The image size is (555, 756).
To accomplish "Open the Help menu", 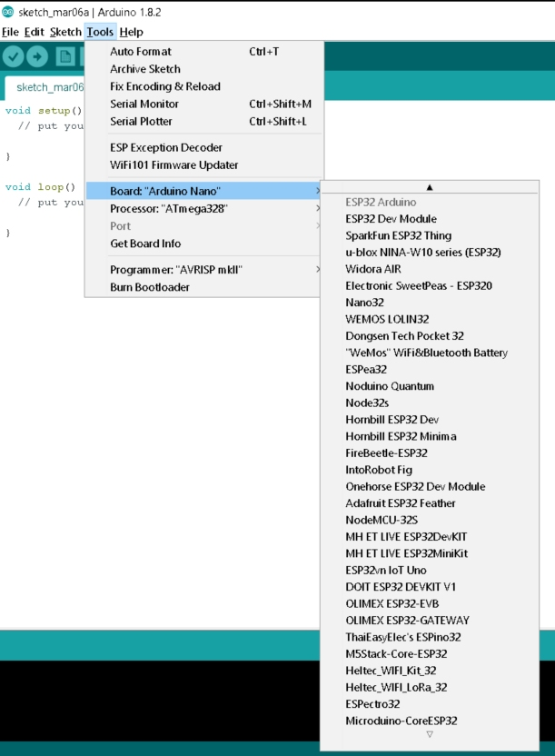I will (x=132, y=32).
